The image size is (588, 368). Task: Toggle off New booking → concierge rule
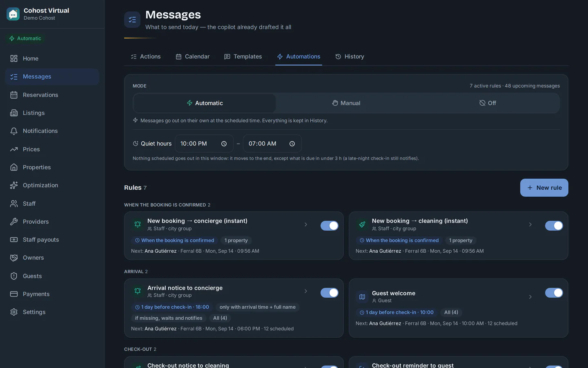tap(330, 226)
